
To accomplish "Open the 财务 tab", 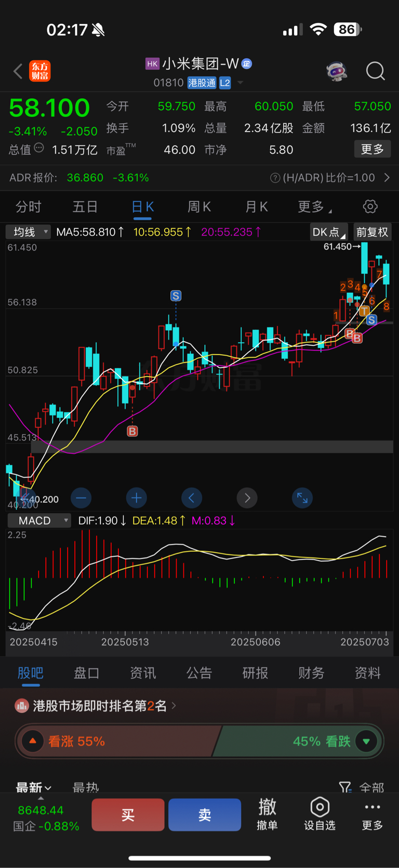I will point(311,673).
